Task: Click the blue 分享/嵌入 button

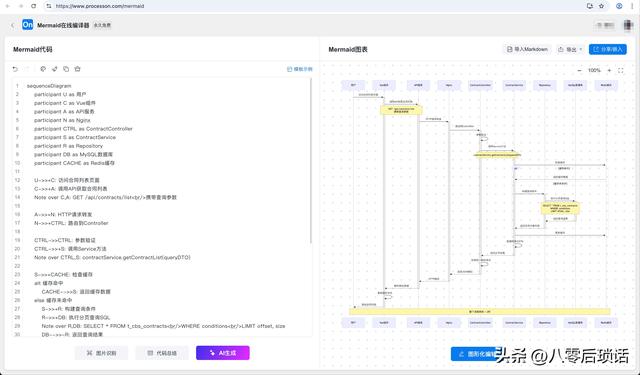Action: coord(608,49)
